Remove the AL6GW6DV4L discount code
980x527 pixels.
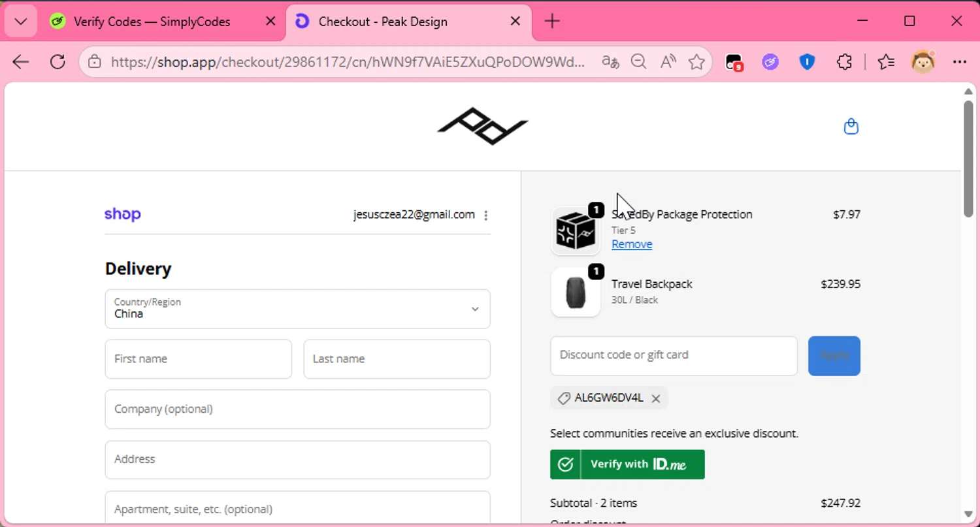click(x=656, y=398)
